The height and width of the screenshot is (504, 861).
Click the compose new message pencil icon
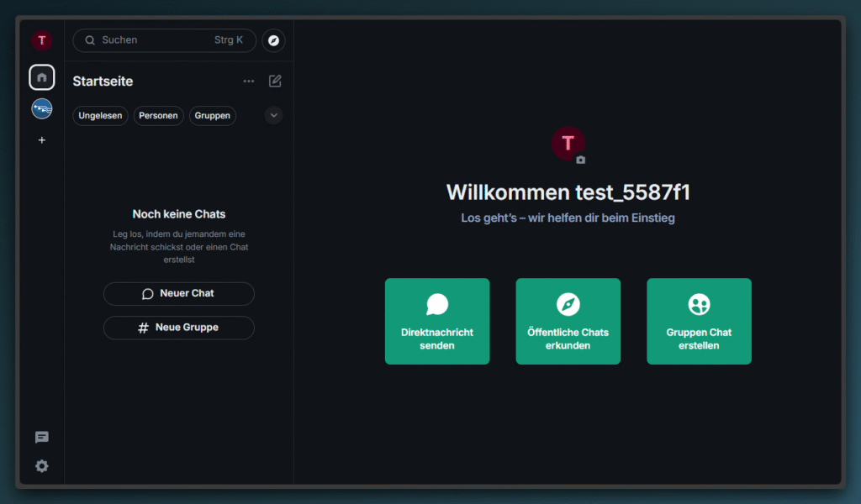pos(275,81)
